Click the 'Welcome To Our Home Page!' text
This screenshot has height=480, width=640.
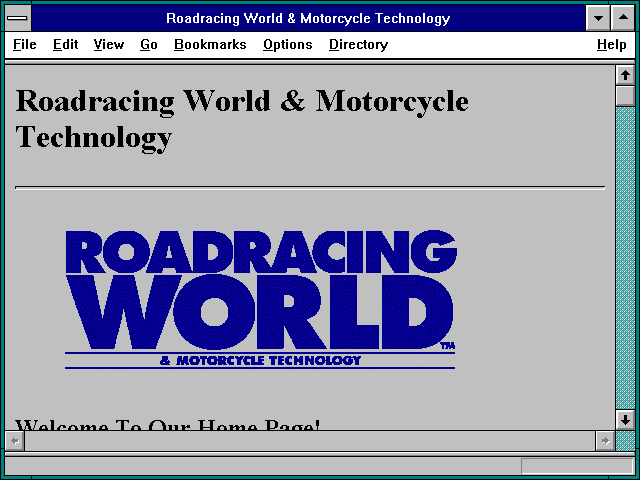(167, 424)
